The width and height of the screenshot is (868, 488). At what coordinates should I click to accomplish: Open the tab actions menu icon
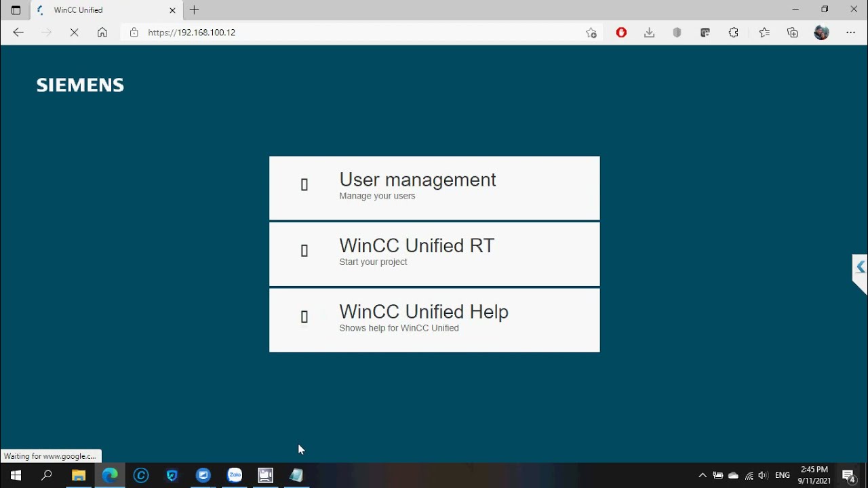coord(16,10)
